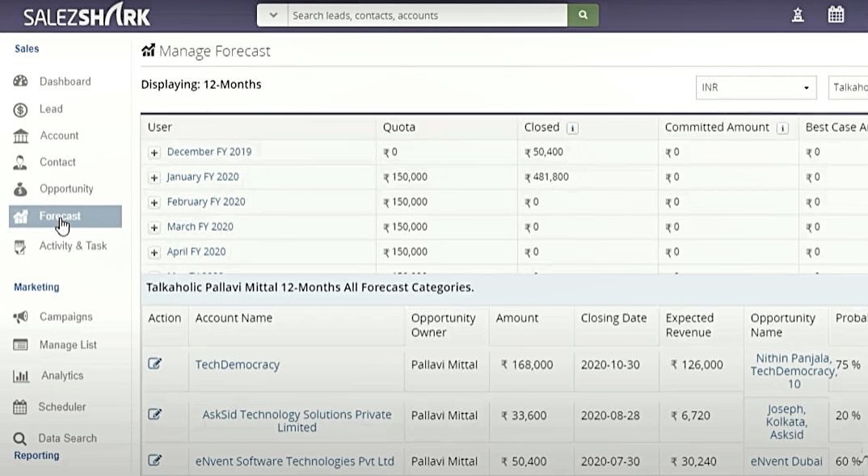
Task: Click the Closed column info icon
Action: [572, 128]
